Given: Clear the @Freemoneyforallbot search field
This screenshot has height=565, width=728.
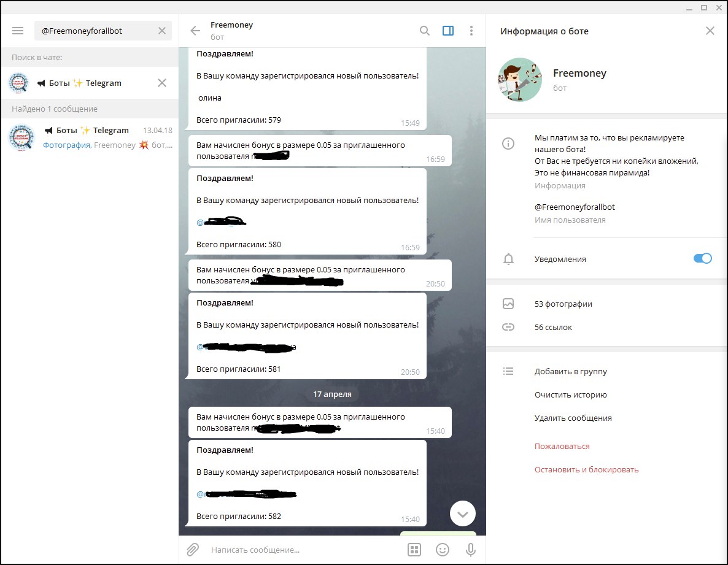Looking at the screenshot, I should pos(162,31).
